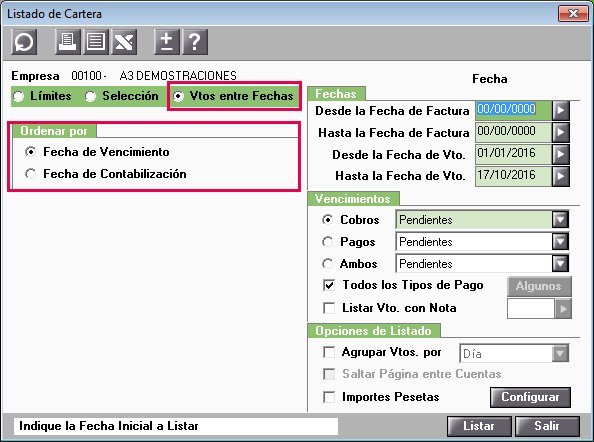Click the plus-minus calculator icon

(167, 42)
